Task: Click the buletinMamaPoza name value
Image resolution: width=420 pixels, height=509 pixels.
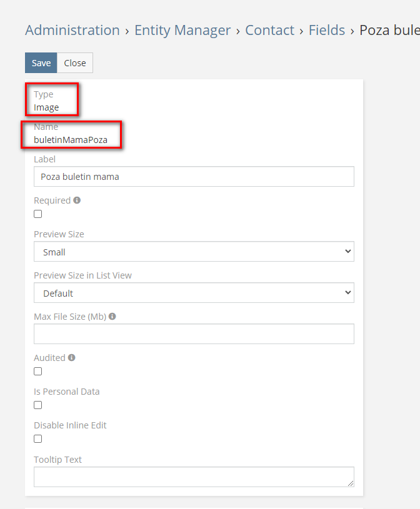Action: tap(71, 140)
